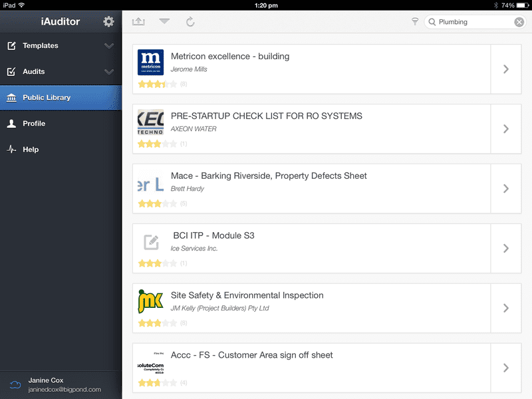Click author name Jerome Mills

pos(189,69)
